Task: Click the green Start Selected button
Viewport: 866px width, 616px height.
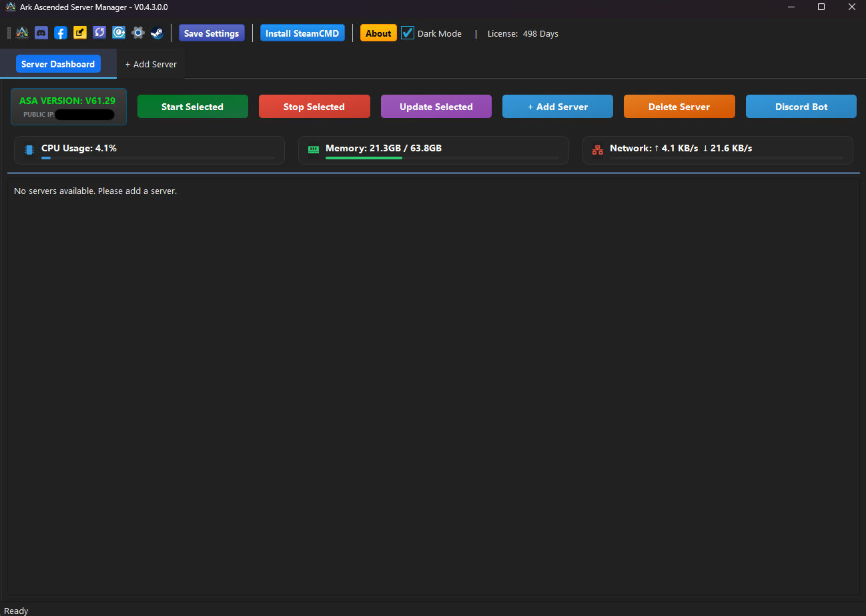Action: coord(192,107)
